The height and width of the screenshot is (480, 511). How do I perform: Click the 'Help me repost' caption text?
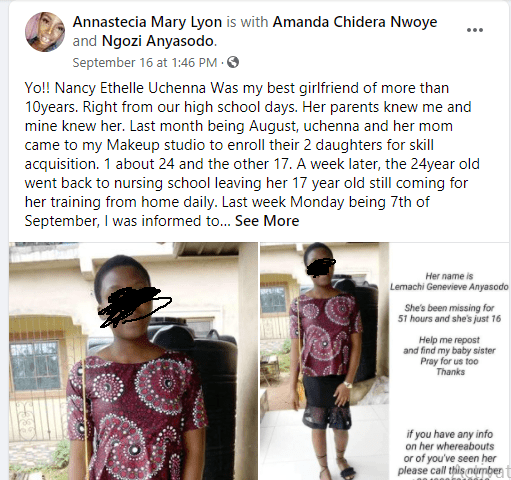(449, 340)
